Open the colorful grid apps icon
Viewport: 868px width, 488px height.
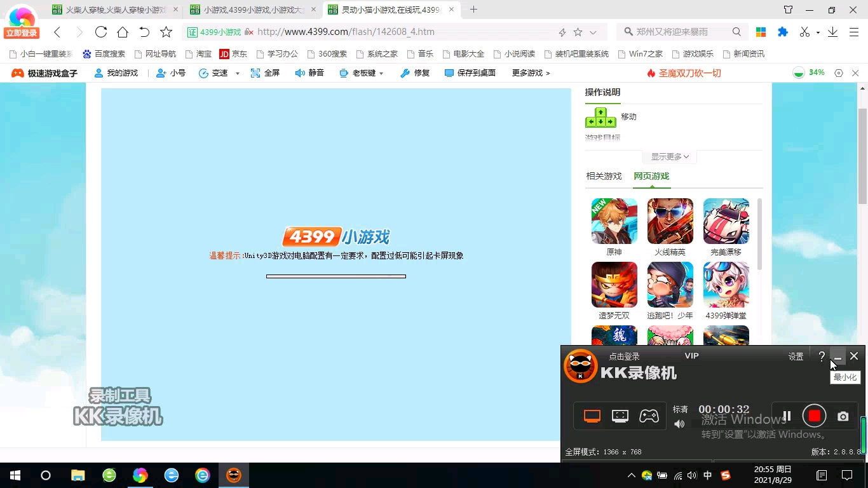click(761, 32)
